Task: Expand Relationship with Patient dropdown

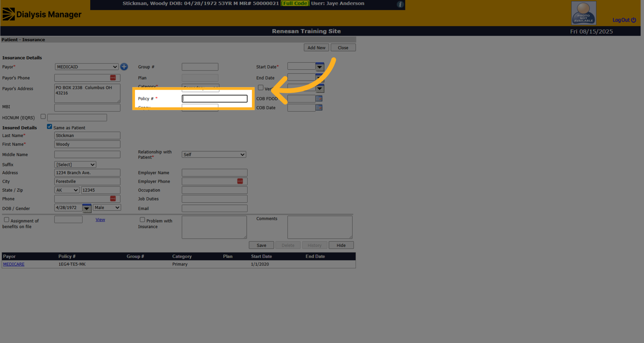Action: coord(214,155)
